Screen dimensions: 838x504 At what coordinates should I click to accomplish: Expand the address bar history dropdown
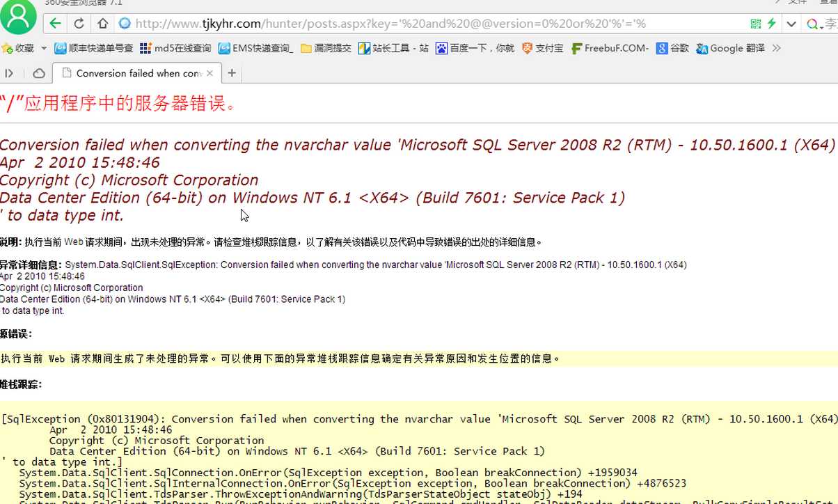click(791, 24)
